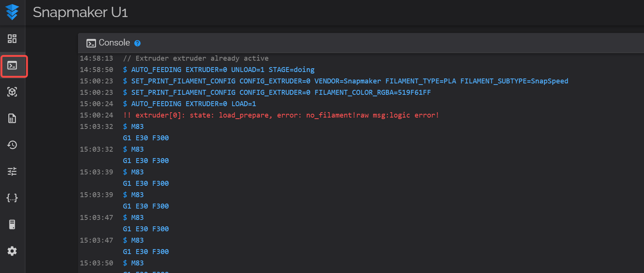Open Settings via the gear icon
This screenshot has height=273, width=644.
12,251
